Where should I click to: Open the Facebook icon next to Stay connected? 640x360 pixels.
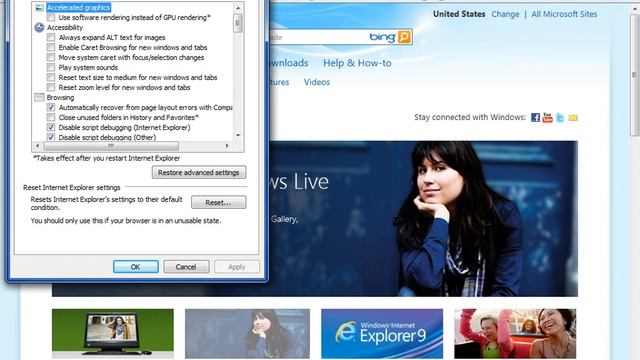coord(535,118)
